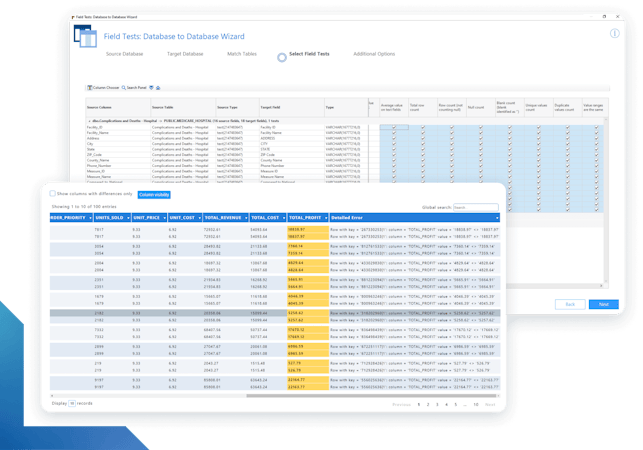This screenshot has width=643, height=450.
Task: Enable Show columns with differences only
Action: [x=52, y=194]
